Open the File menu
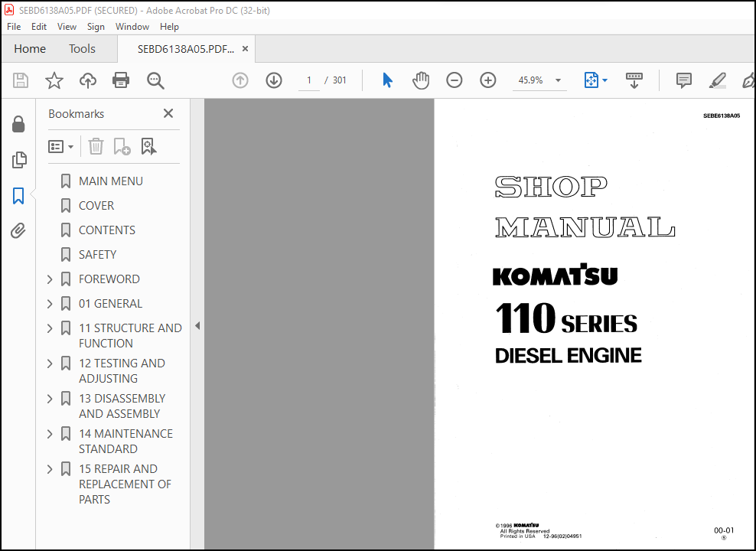Viewport: 756px width, 551px height. tap(14, 27)
